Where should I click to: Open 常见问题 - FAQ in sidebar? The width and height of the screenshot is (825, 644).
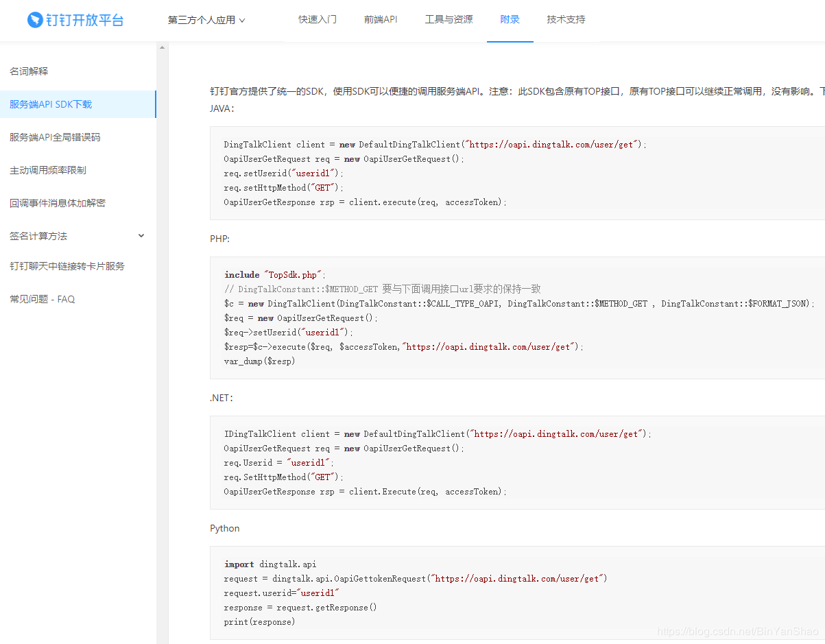[x=43, y=299]
